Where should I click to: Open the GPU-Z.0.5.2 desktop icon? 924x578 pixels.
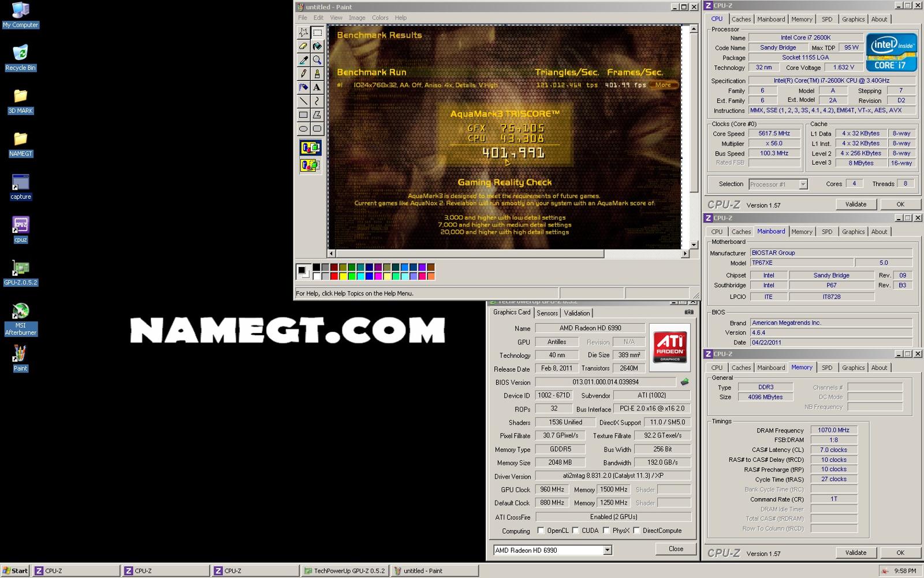pos(20,273)
